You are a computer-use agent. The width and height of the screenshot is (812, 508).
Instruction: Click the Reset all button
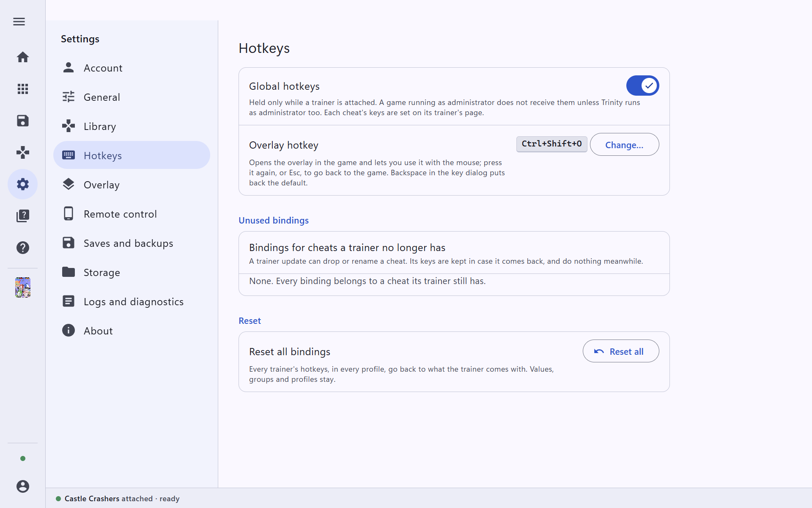click(620, 351)
